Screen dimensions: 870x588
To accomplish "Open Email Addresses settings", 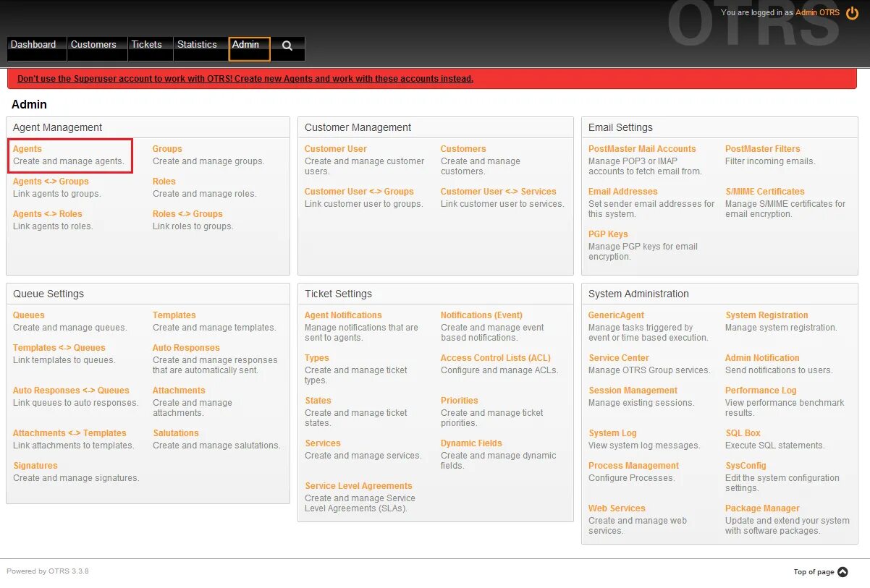I will [623, 192].
